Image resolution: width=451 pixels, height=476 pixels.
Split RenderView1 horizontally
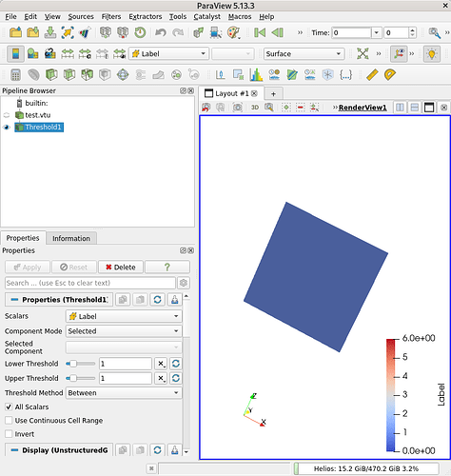click(400, 108)
